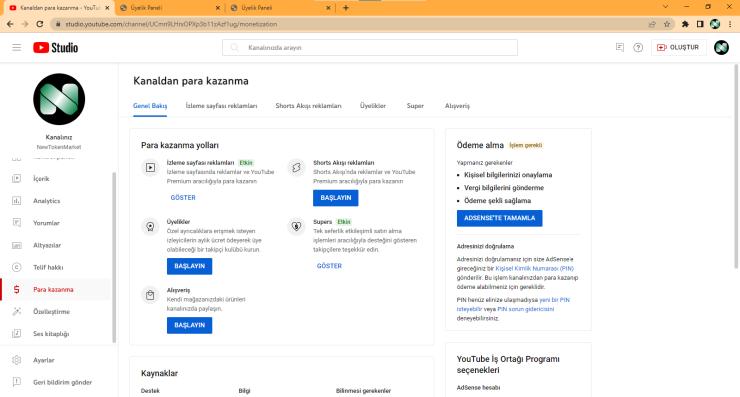Click the 'Etkin' badge next to Supers
Viewport: 740px width, 397px height.
pos(344,222)
